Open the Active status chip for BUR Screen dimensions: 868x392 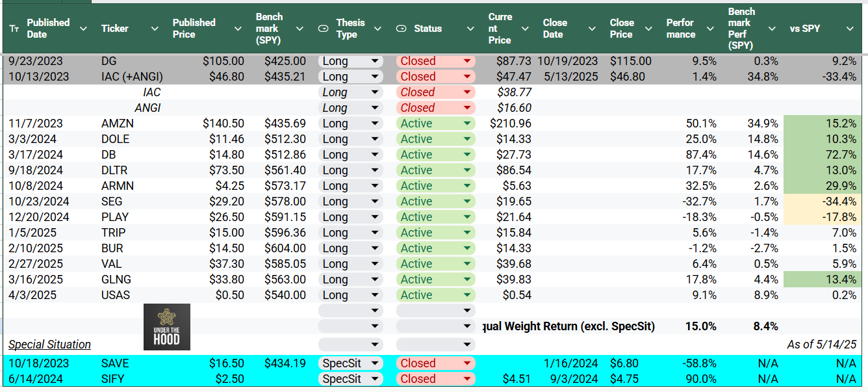(x=435, y=248)
